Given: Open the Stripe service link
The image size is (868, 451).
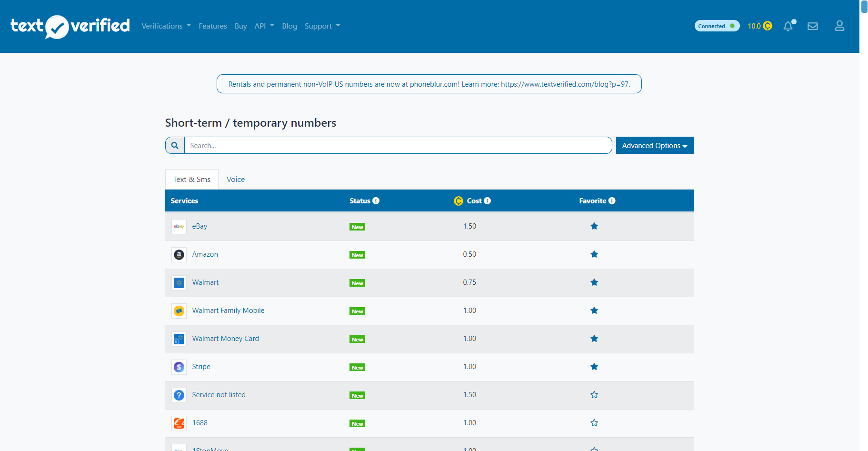Looking at the screenshot, I should tap(201, 367).
